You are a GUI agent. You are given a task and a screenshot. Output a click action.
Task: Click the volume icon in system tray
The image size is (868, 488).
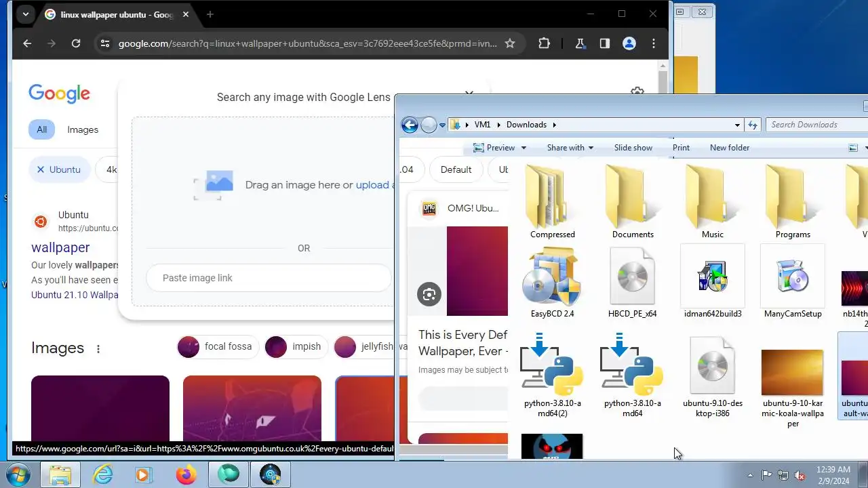(x=800, y=475)
